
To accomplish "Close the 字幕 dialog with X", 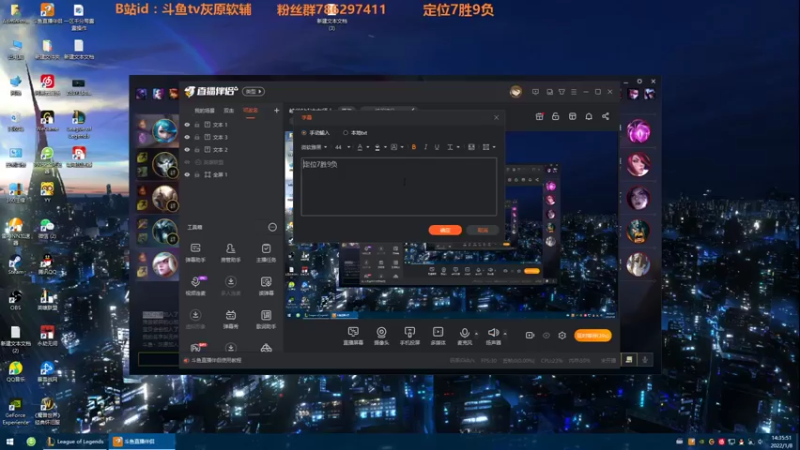I will (496, 117).
